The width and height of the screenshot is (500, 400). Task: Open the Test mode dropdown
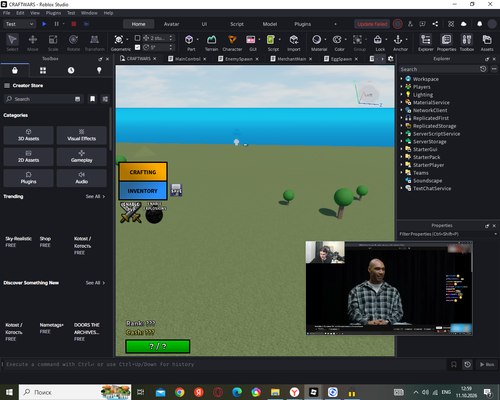pyautogui.click(x=19, y=24)
